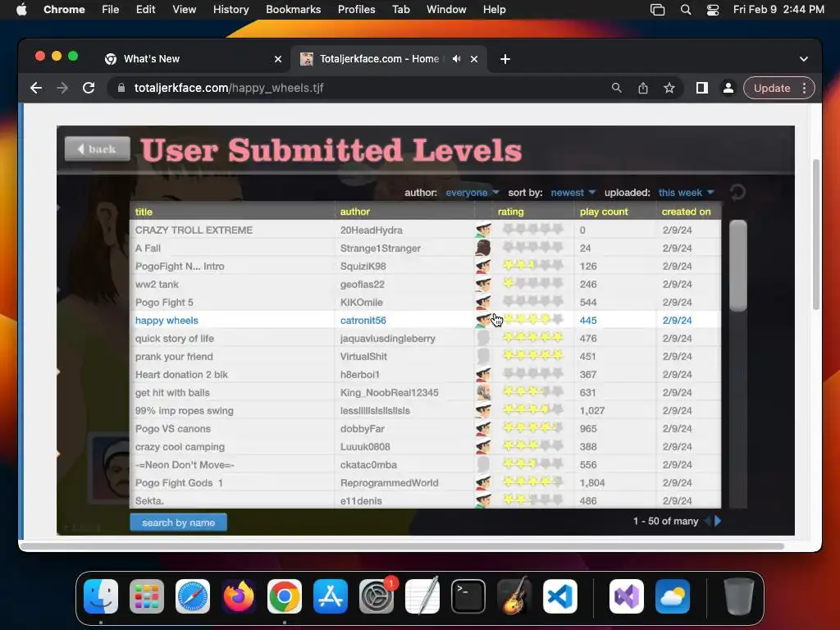The width and height of the screenshot is (840, 630).
Task: Mute the Totaljerkface tab audio icon
Action: click(x=456, y=59)
